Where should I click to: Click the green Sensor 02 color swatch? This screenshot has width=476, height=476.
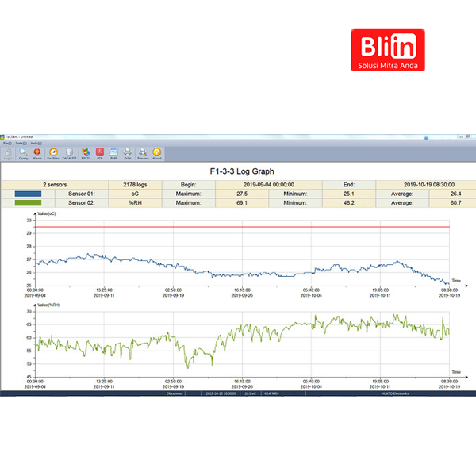click(26, 202)
